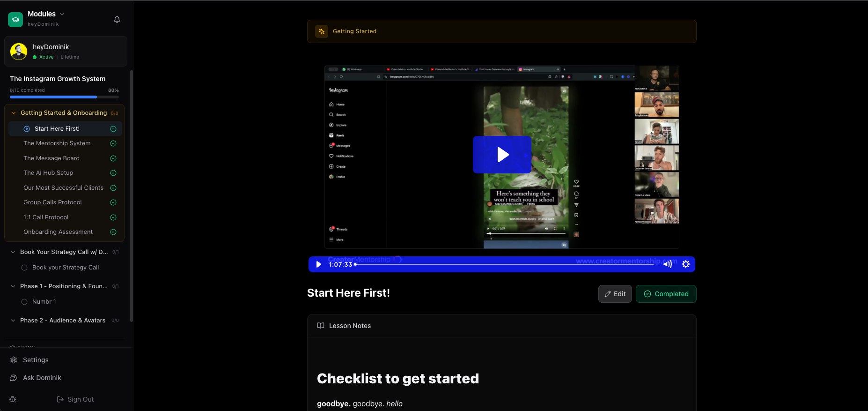Click the Edit button
This screenshot has height=411, width=868.
(x=615, y=294)
